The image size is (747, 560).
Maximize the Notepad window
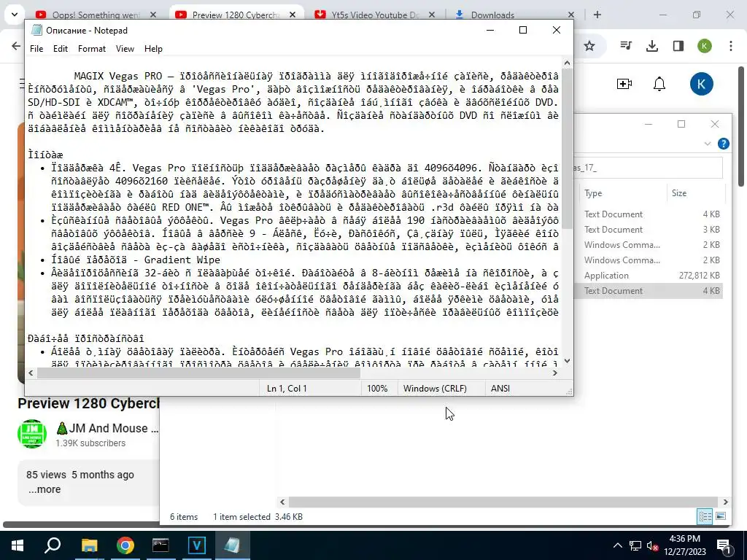tap(522, 30)
